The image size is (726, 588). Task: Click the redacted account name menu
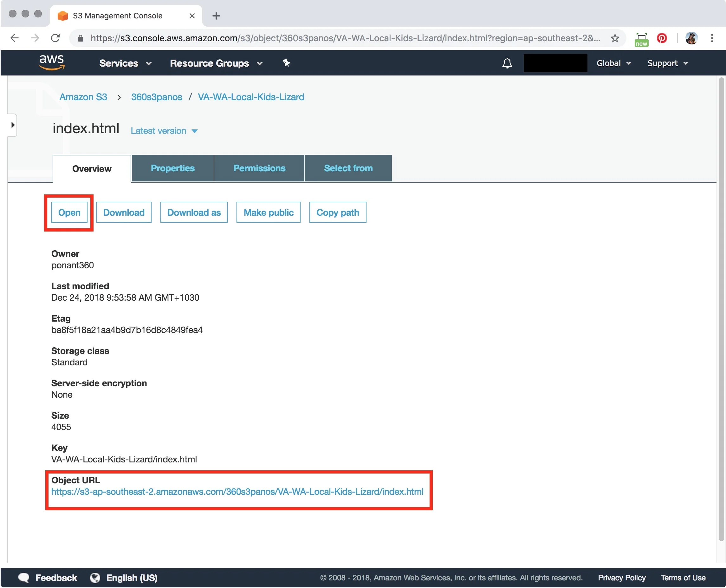pyautogui.click(x=555, y=63)
